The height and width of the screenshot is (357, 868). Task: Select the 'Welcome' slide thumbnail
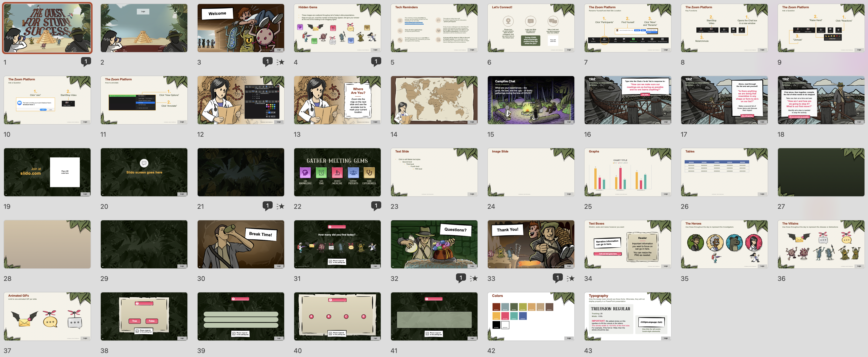241,28
